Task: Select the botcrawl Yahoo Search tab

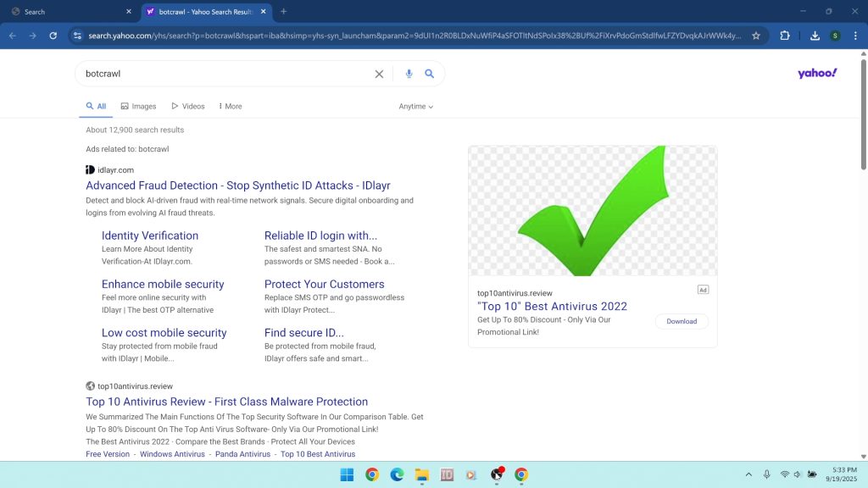Action: pos(206,11)
